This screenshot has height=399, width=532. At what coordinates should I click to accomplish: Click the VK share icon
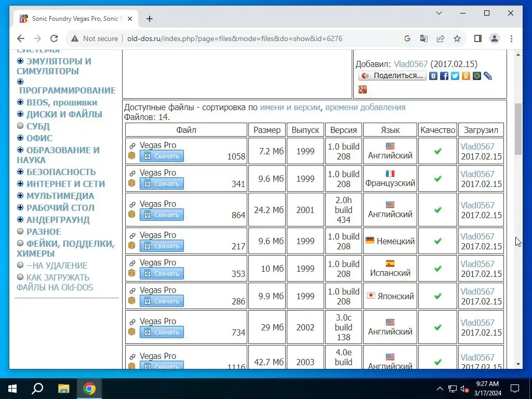(x=433, y=76)
